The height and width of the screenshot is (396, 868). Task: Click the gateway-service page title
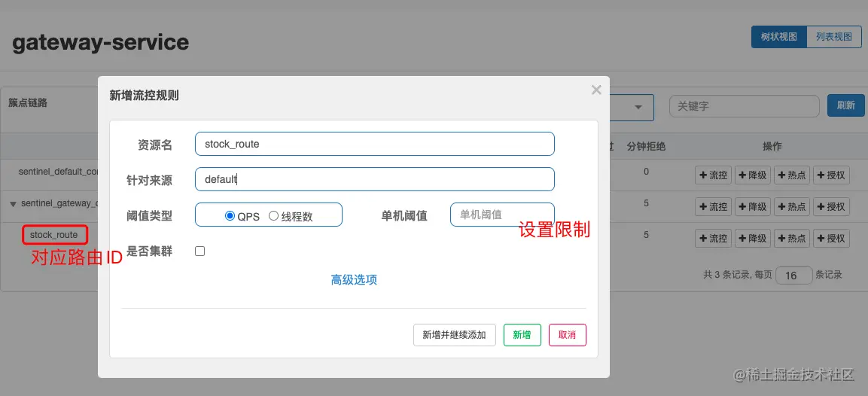pyautogui.click(x=100, y=43)
